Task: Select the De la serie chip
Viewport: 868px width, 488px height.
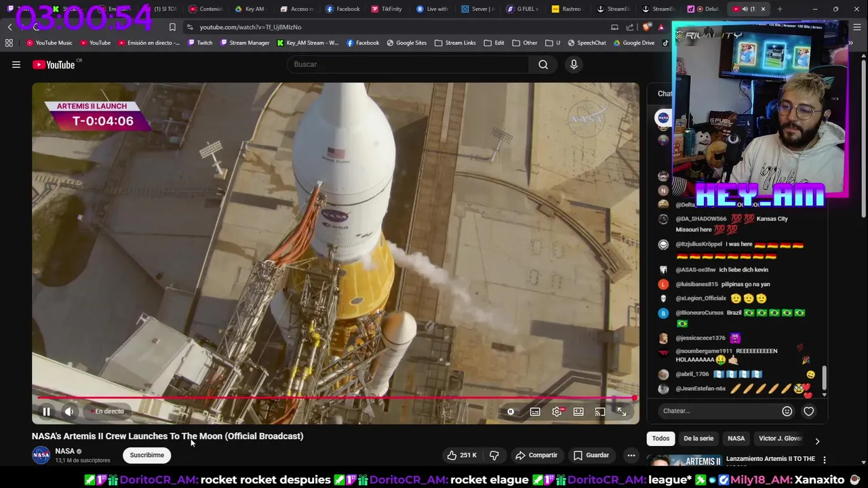Action: point(698,439)
